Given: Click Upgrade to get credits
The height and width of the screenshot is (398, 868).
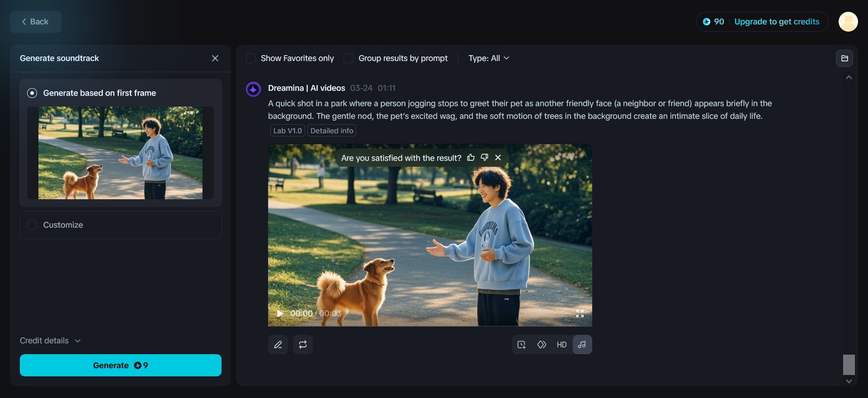Looking at the screenshot, I should 777,22.
